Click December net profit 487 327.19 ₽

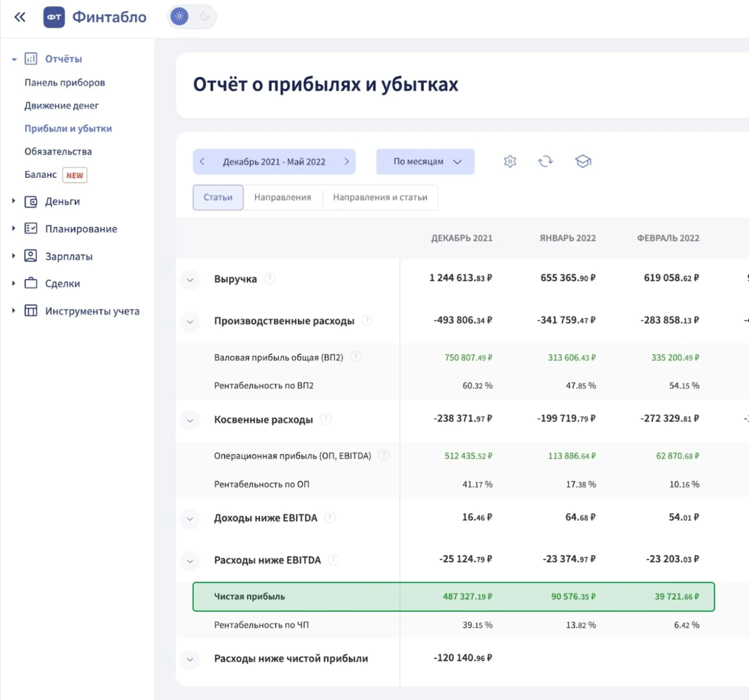[x=468, y=596]
